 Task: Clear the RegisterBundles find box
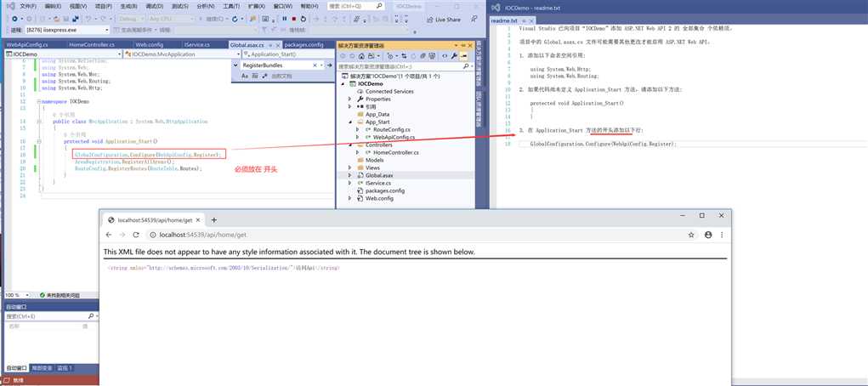click(x=315, y=65)
